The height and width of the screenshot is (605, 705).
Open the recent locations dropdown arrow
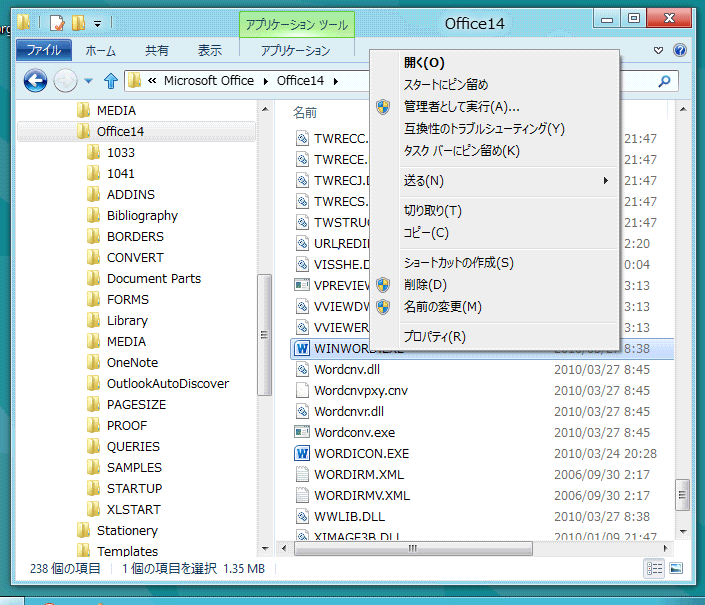click(x=89, y=81)
